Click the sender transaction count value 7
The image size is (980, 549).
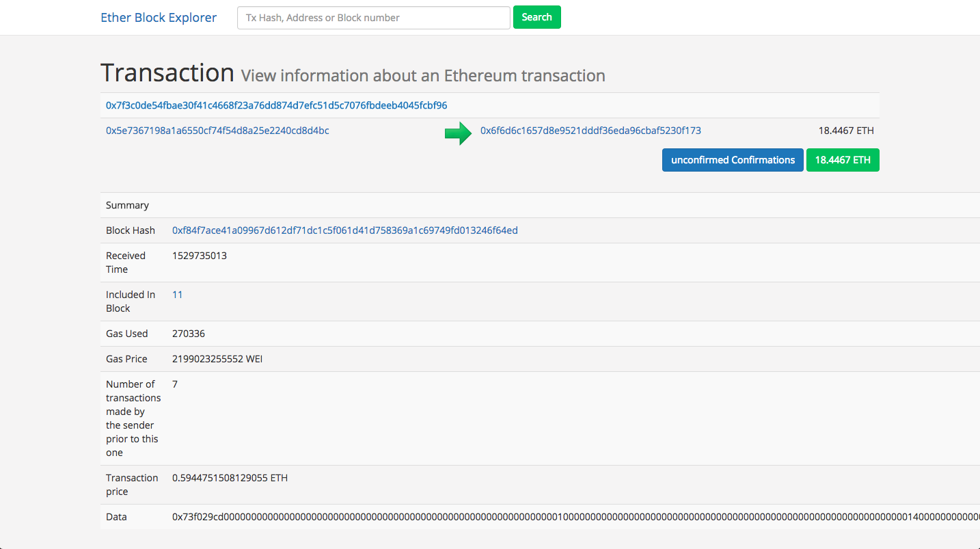[175, 384]
